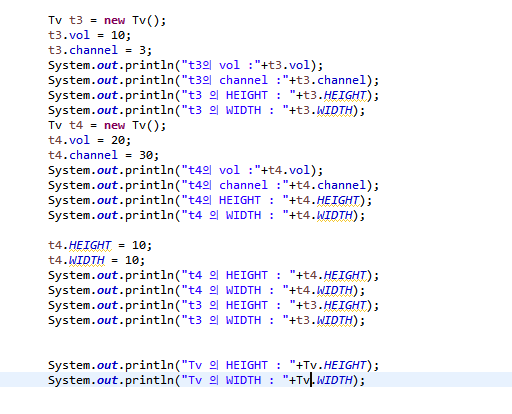Select the println line ending with Tv.HEIGHT

pyautogui.click(x=214, y=365)
